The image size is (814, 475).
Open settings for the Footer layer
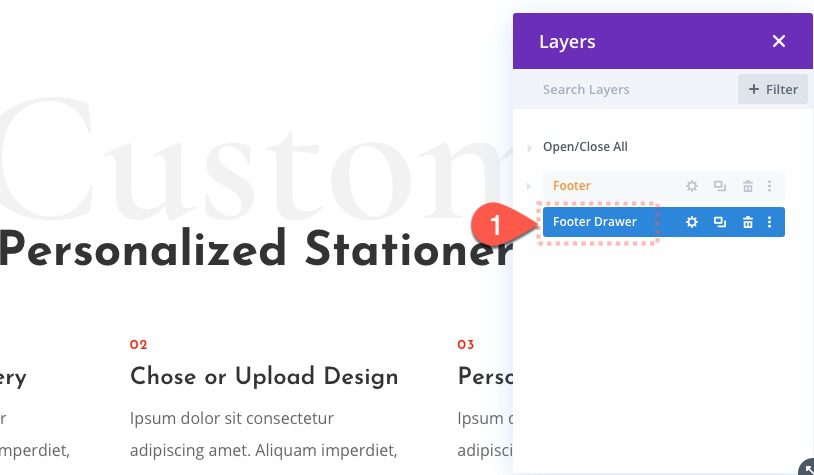(x=691, y=186)
